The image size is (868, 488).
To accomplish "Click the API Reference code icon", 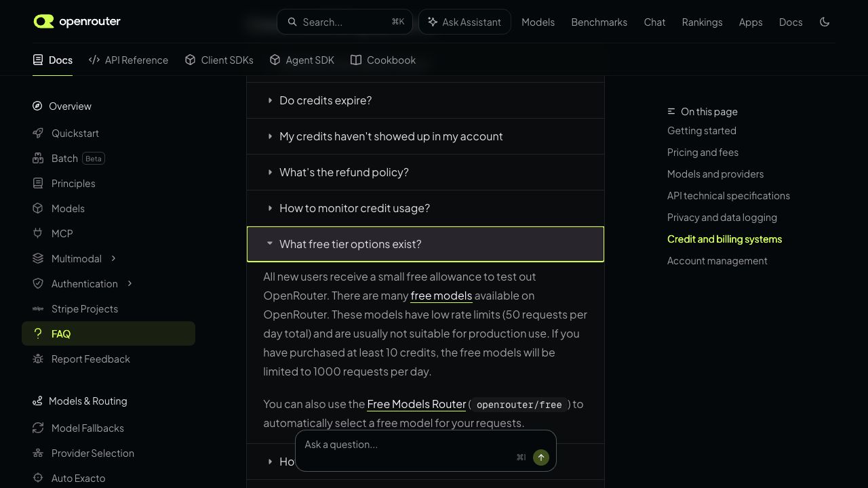I will (x=94, y=60).
